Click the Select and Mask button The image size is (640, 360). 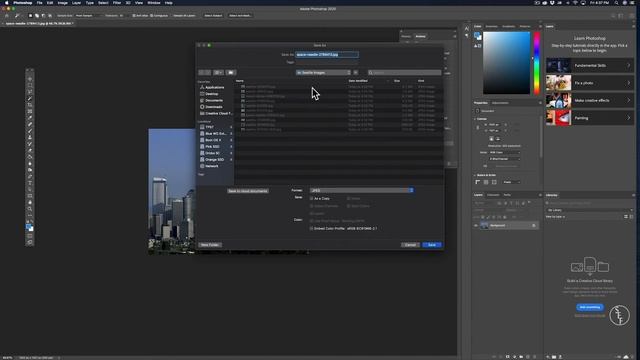click(240, 16)
